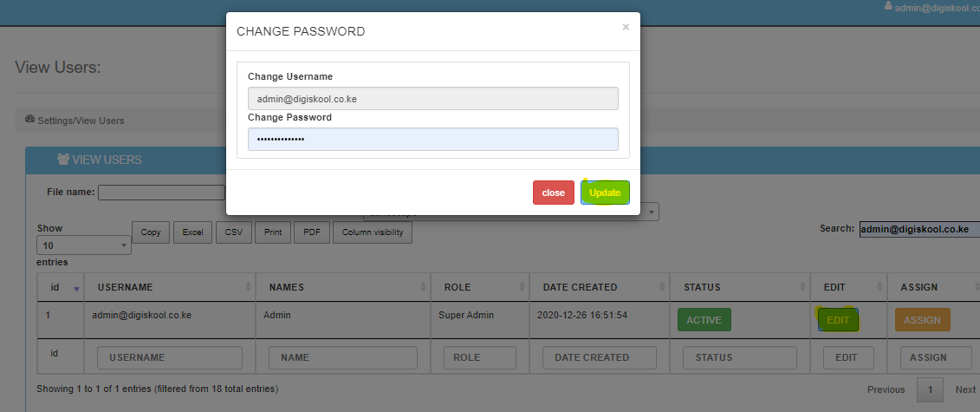Click the dashboard icon in Settings breadcrumb
This screenshot has height=412, width=980.
click(x=29, y=120)
